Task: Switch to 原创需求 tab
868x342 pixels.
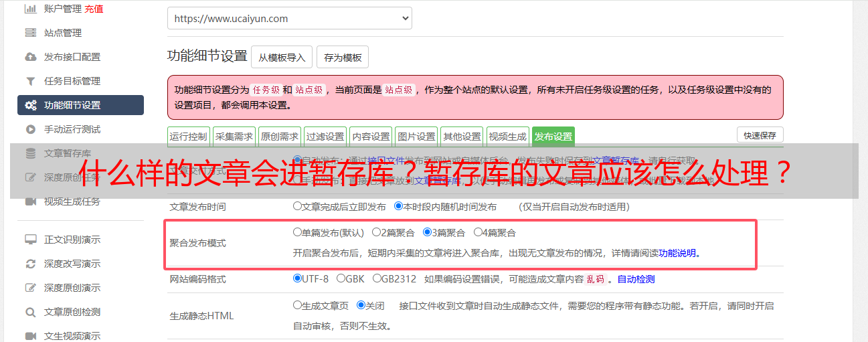Action: [x=279, y=137]
